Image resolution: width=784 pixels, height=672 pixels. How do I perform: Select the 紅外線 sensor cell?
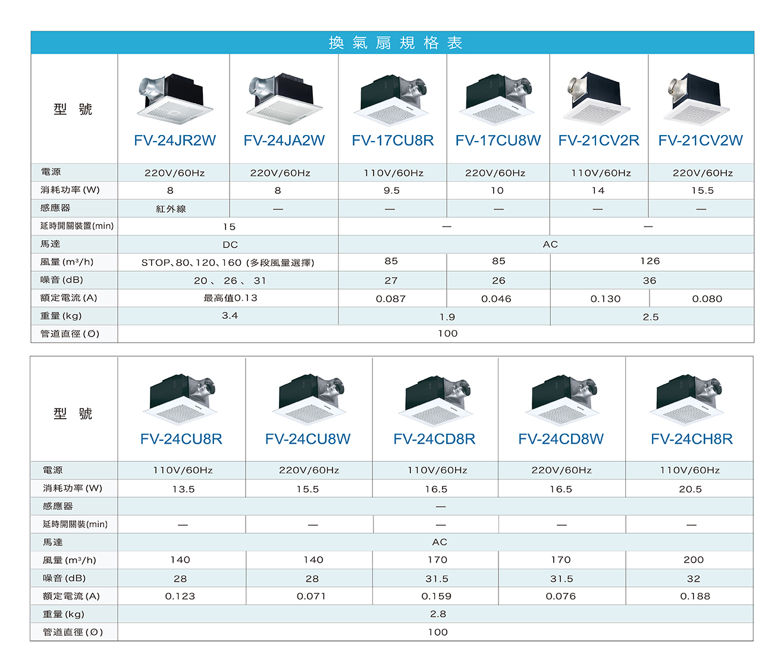click(171, 209)
